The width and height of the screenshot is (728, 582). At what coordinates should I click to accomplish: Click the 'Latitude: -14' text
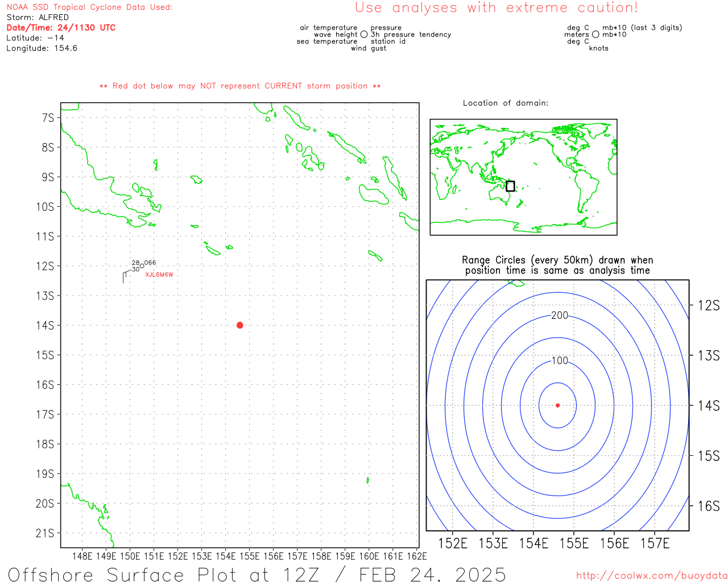(35, 38)
